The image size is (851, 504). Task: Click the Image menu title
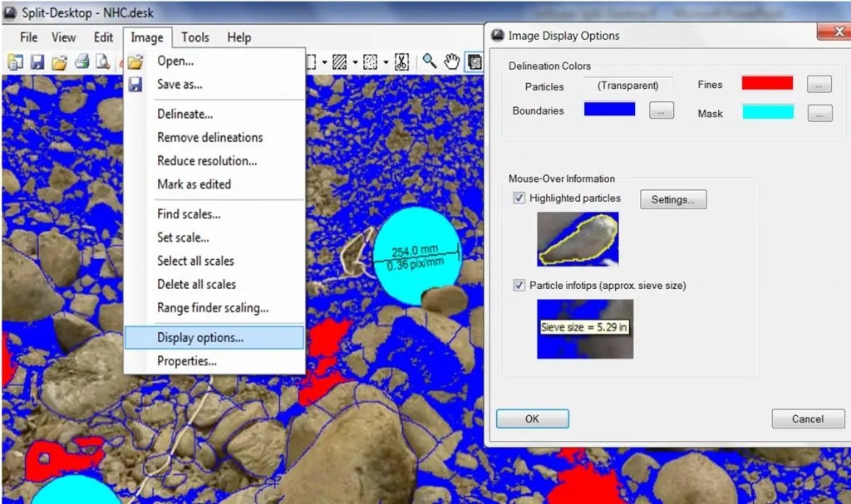tap(147, 37)
